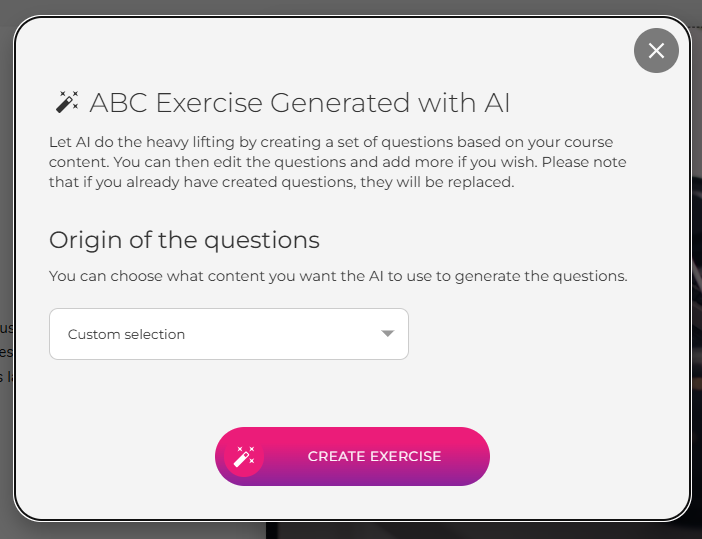Close the AI exercise dialog

656,50
